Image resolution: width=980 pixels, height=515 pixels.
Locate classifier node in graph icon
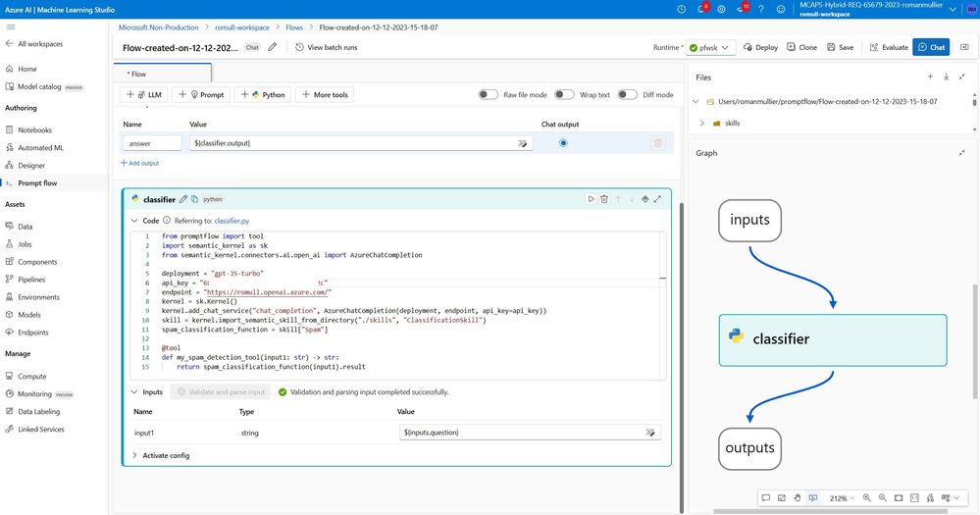click(645, 199)
